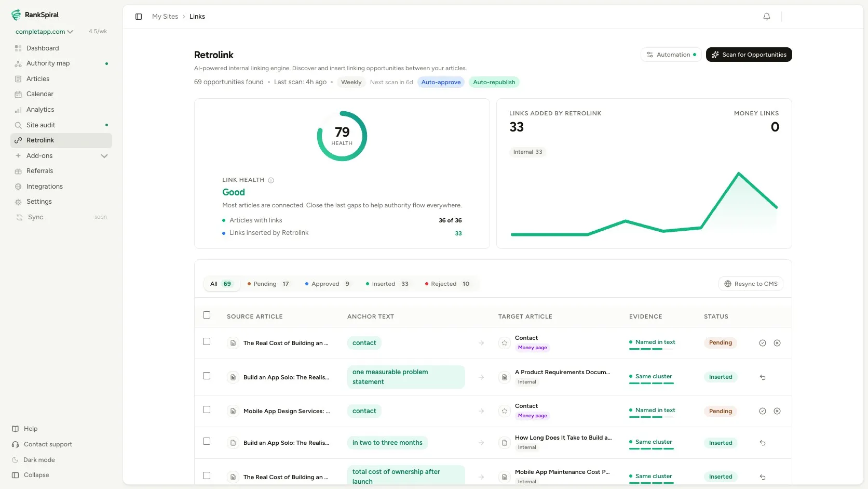Open My Sites in the breadcrumb

pyautogui.click(x=165, y=17)
